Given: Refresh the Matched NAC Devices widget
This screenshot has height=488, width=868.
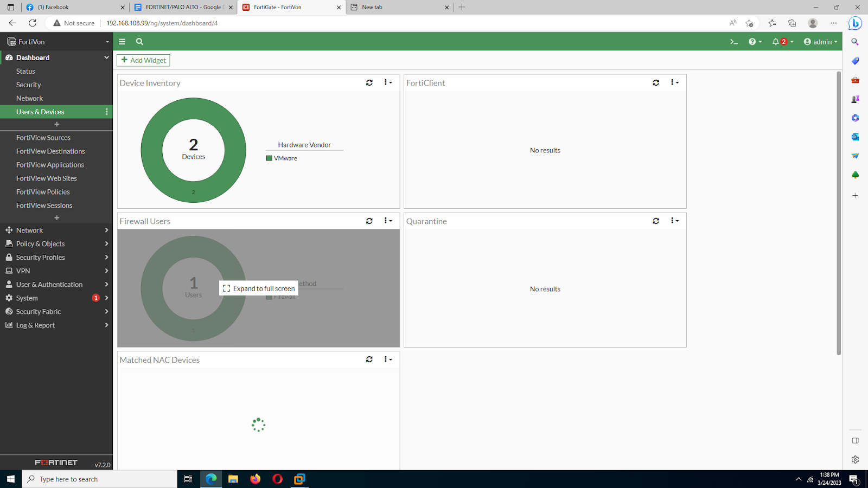Looking at the screenshot, I should pos(369,359).
